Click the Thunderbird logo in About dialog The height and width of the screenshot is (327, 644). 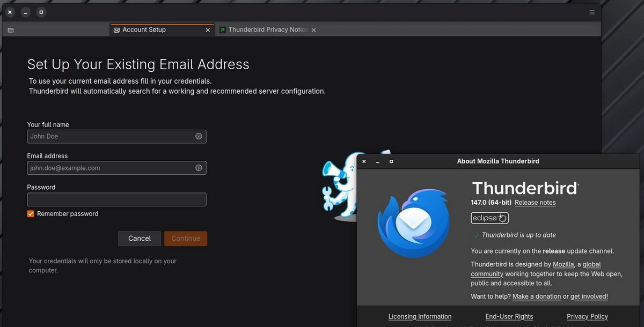(x=414, y=223)
